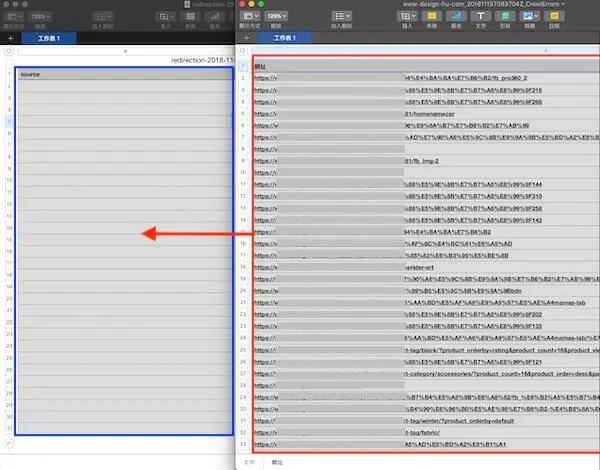
Task: Select the cell containing t-tag/winter/?product_orderby=default
Action: 426,421
